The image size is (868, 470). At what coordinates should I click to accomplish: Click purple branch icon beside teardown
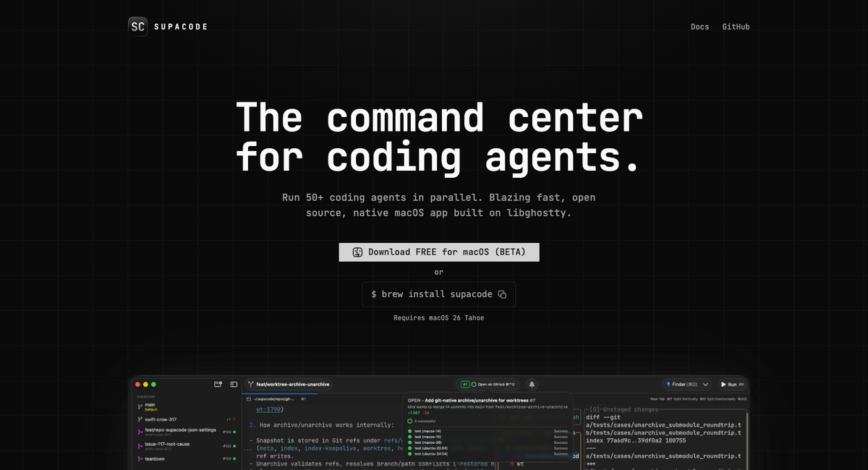tap(140, 458)
